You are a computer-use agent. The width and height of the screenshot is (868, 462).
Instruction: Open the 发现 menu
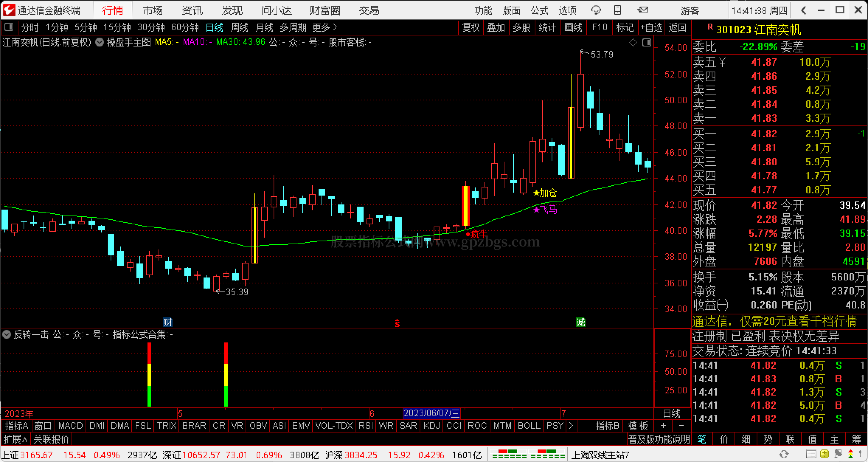(232, 10)
